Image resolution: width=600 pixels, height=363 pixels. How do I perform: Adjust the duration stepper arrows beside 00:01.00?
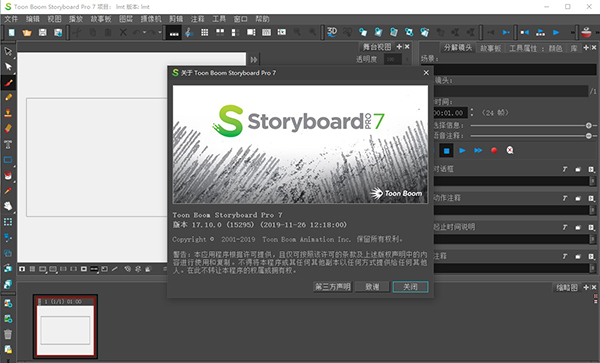tap(472, 112)
